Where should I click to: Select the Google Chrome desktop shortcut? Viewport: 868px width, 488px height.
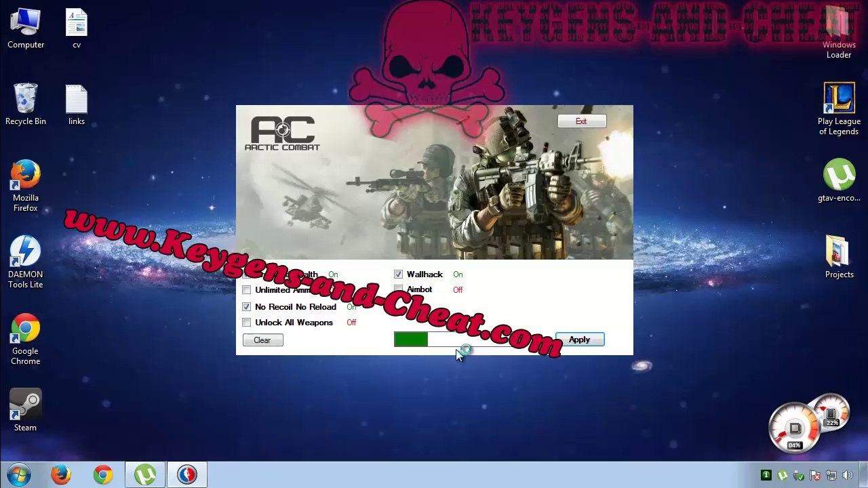26,339
